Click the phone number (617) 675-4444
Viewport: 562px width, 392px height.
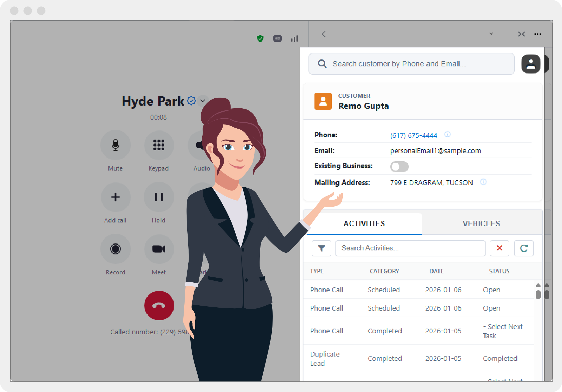[x=414, y=136]
